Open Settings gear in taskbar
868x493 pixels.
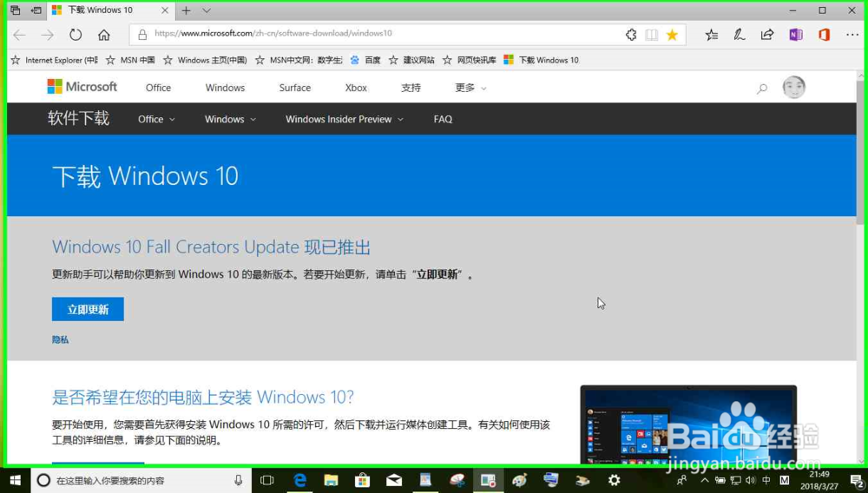(x=614, y=480)
